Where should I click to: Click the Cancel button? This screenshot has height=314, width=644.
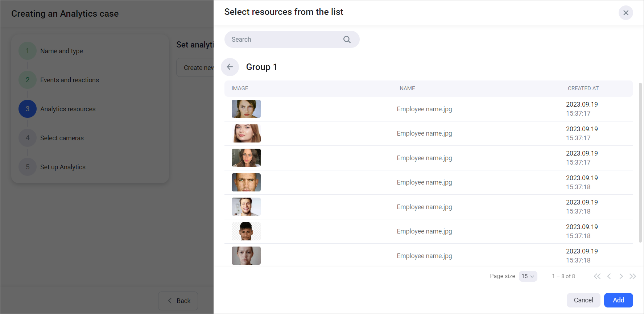click(x=583, y=300)
